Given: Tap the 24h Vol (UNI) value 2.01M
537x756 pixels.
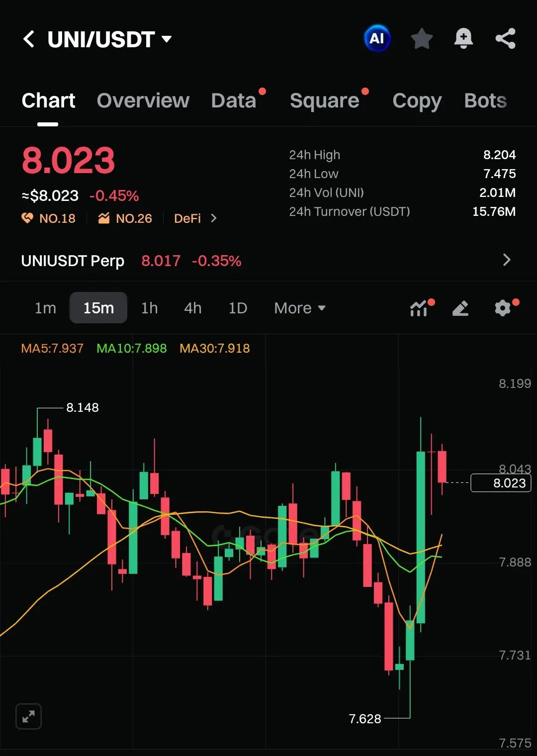Looking at the screenshot, I should click(x=497, y=192).
